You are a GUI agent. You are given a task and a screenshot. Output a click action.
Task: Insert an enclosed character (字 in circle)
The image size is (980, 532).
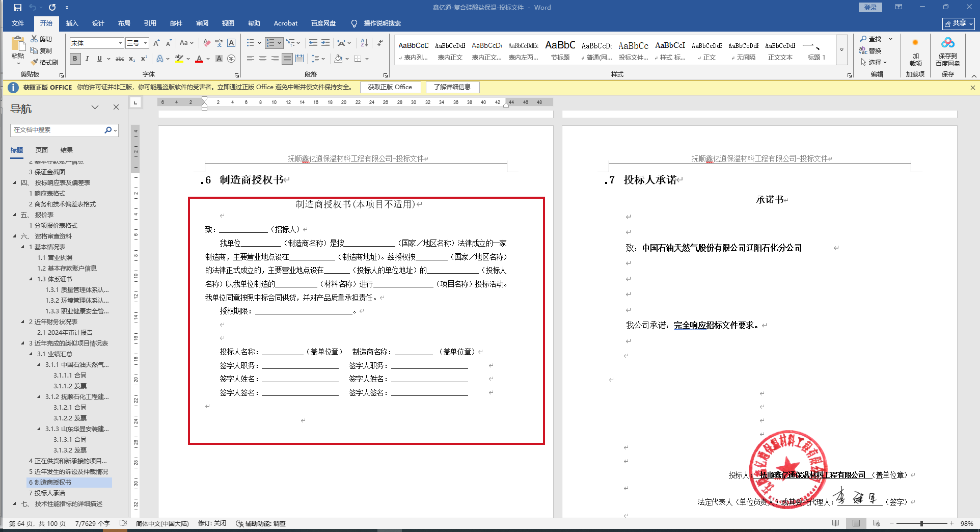click(231, 59)
